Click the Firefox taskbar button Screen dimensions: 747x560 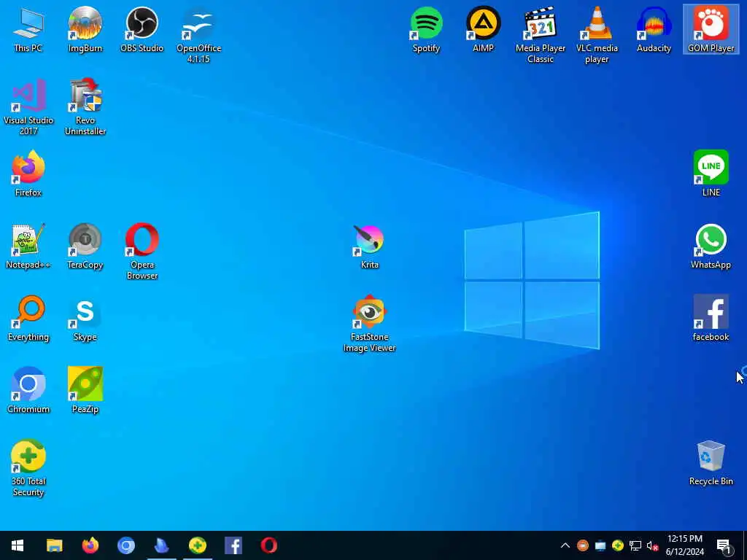[90, 545]
